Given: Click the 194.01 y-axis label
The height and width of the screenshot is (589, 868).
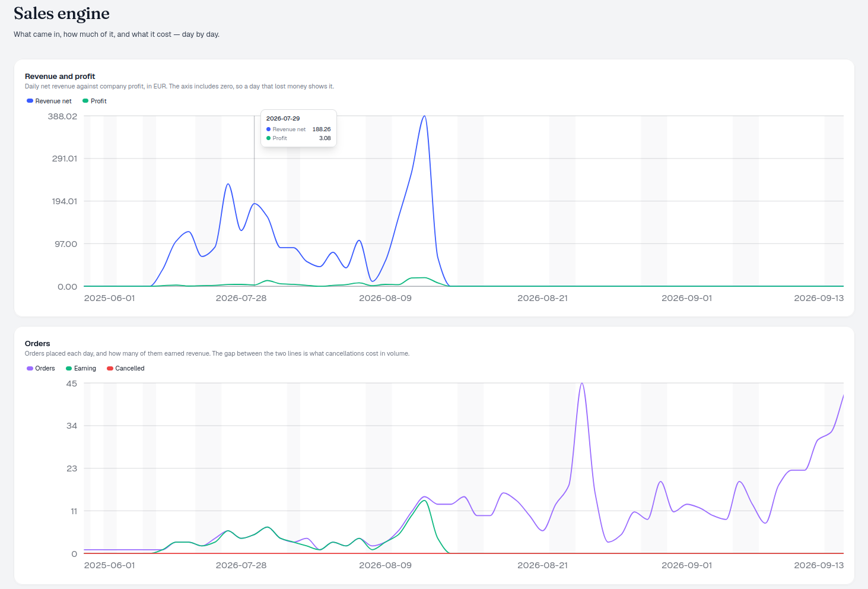Looking at the screenshot, I should pyautogui.click(x=64, y=201).
